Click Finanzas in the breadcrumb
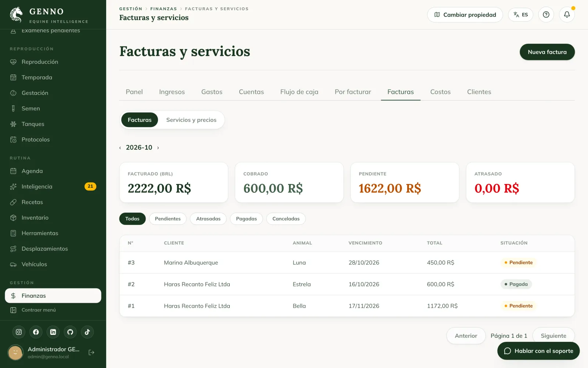Screen dimensions: 588x368 point(164,9)
